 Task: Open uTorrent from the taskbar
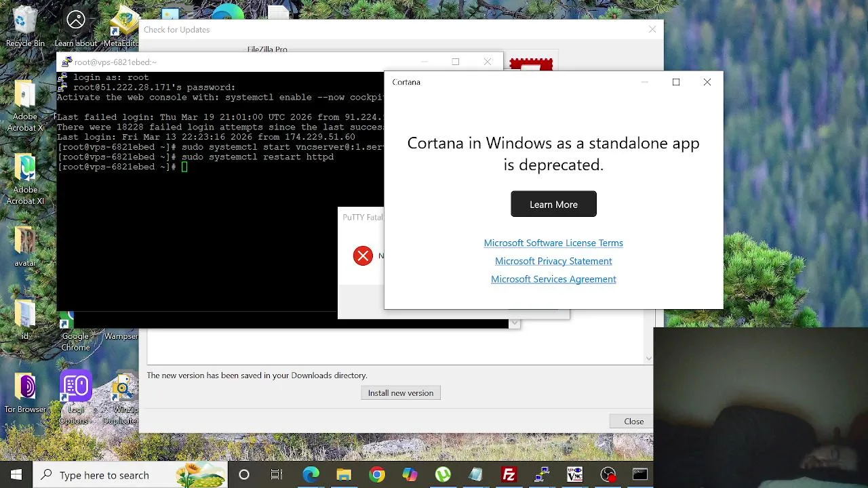(443, 474)
